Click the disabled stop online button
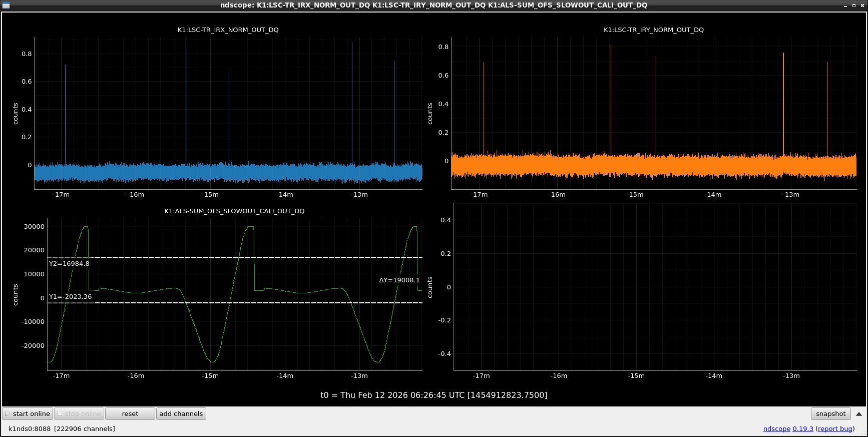This screenshot has width=868, height=437. tap(79, 413)
